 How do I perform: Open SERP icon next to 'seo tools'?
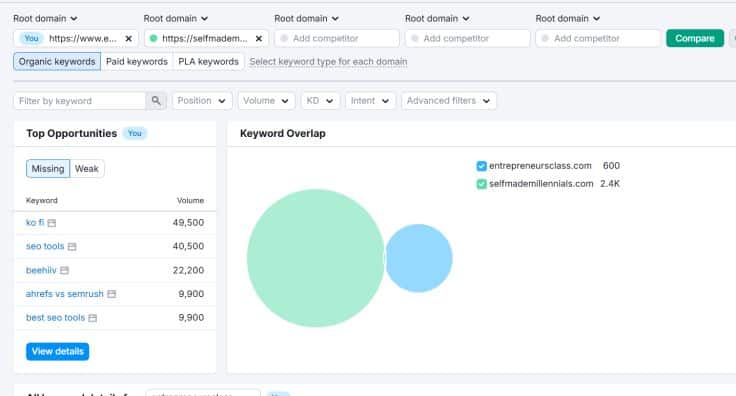[72, 246]
